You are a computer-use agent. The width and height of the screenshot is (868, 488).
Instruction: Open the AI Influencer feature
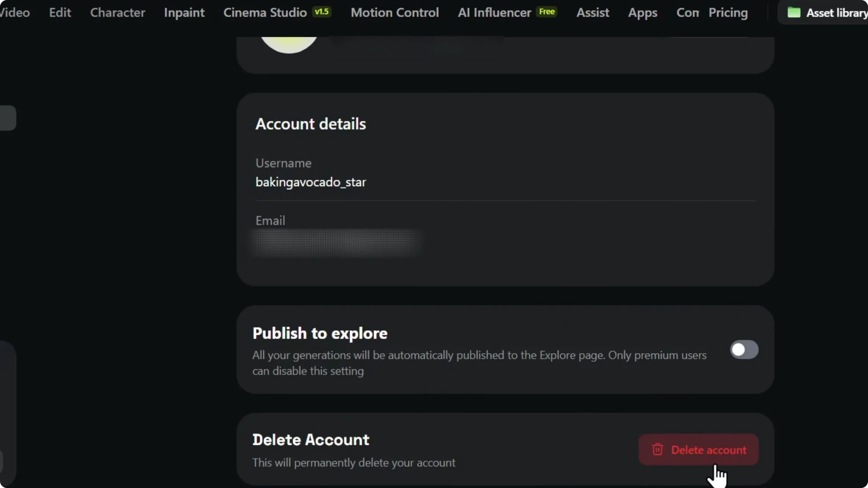pos(494,12)
